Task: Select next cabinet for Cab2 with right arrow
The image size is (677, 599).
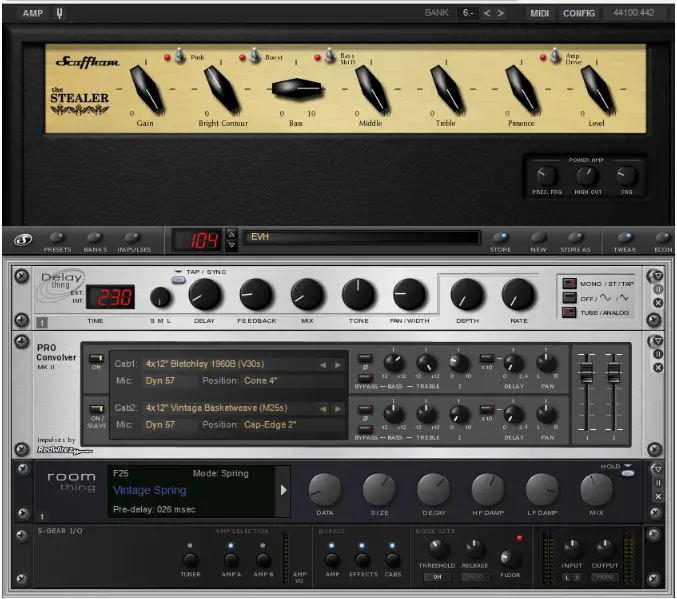Action: pyautogui.click(x=338, y=409)
